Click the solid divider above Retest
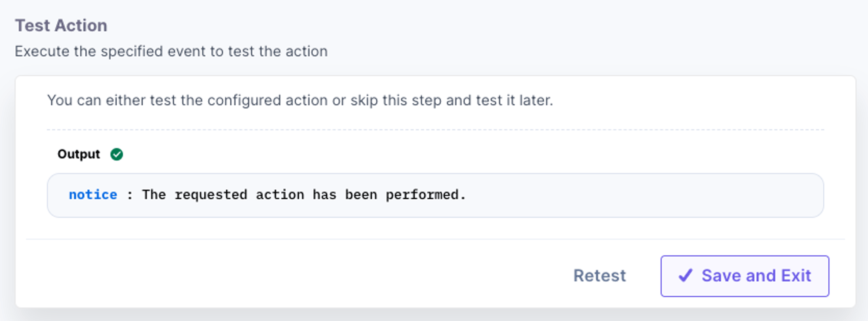Image resolution: width=868 pixels, height=321 pixels. click(x=435, y=239)
